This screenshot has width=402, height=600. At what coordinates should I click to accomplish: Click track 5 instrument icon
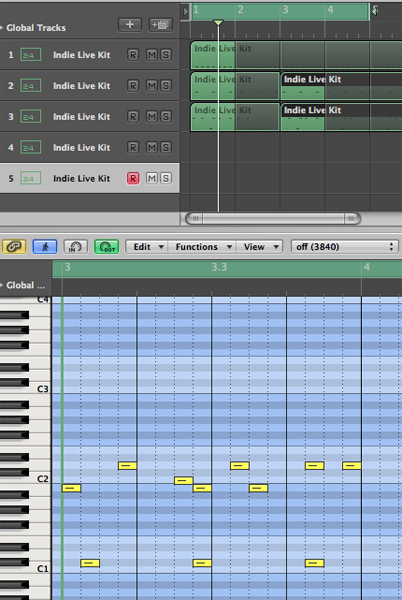31,178
